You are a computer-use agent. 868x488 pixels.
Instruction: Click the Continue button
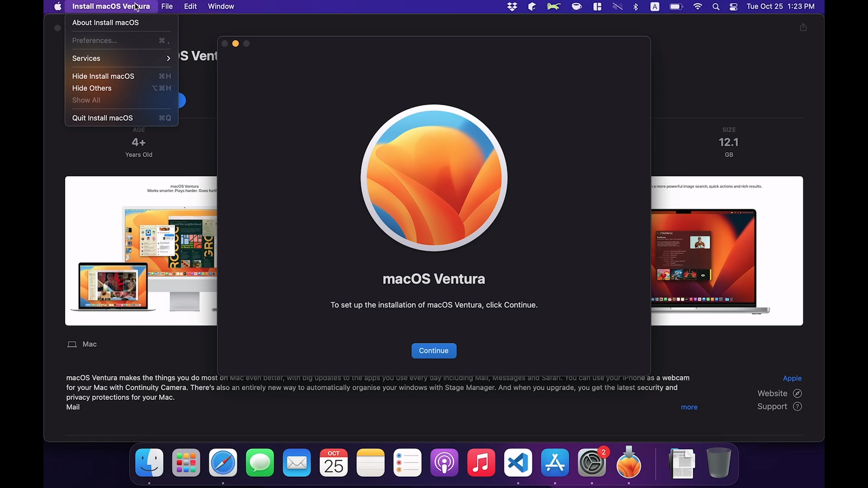434,350
